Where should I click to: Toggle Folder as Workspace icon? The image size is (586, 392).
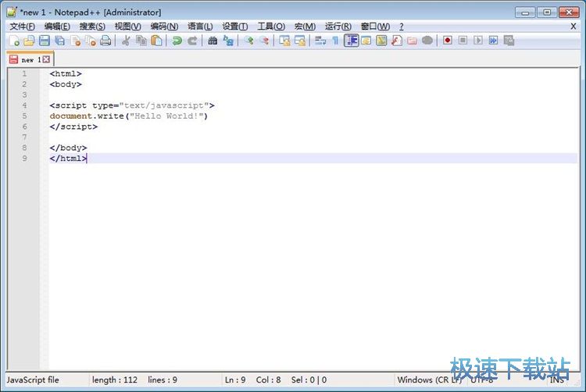point(413,41)
